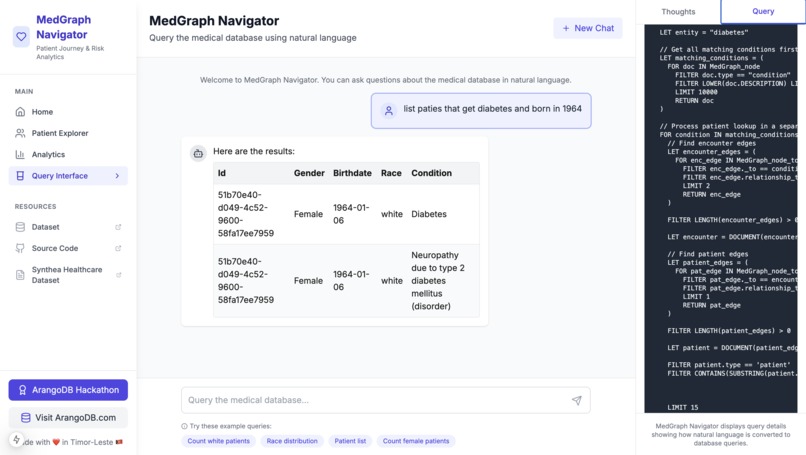
Task: Click Visit ArangoDB.com button
Action: click(x=68, y=417)
